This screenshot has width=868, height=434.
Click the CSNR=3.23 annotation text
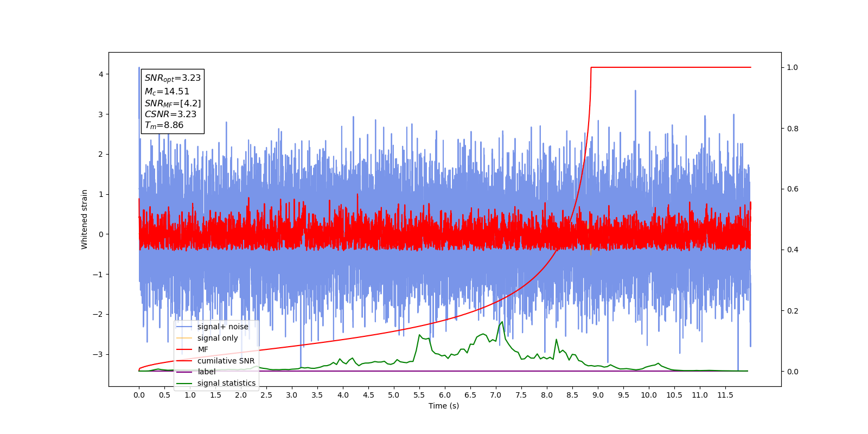coord(170,114)
